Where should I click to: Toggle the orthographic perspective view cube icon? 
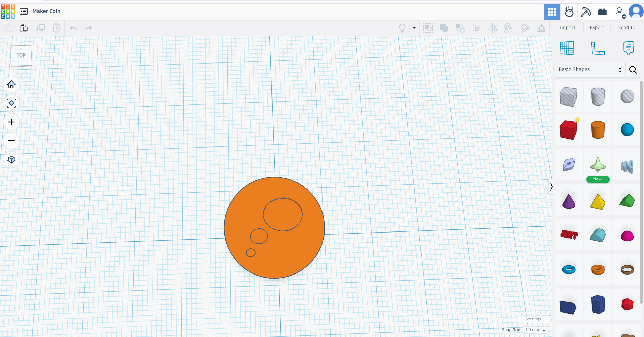click(x=11, y=160)
